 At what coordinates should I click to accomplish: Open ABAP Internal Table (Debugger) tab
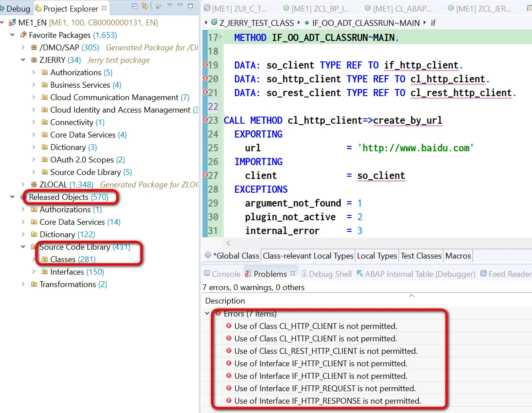tap(415, 274)
